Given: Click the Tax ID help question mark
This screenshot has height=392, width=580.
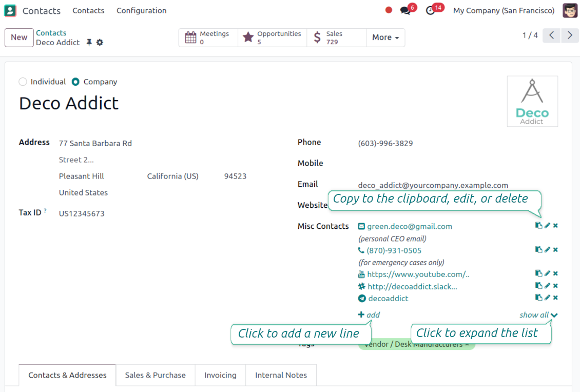Looking at the screenshot, I should [x=45, y=210].
